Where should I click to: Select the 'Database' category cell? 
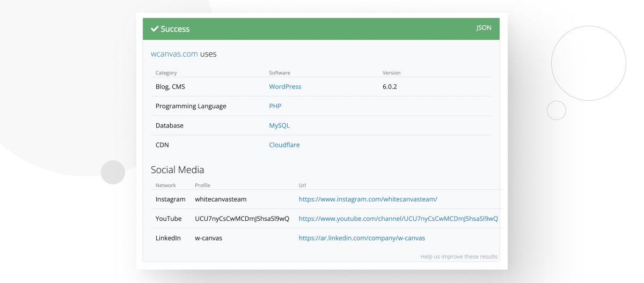(x=170, y=125)
